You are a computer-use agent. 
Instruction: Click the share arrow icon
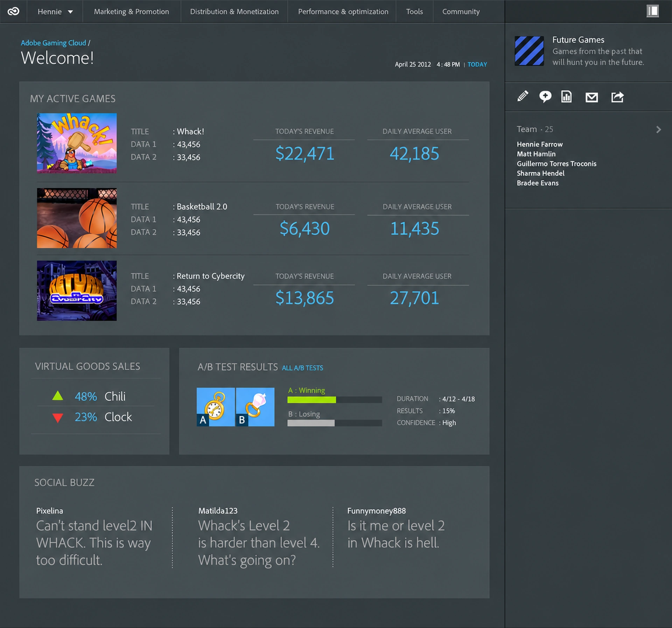tap(617, 97)
